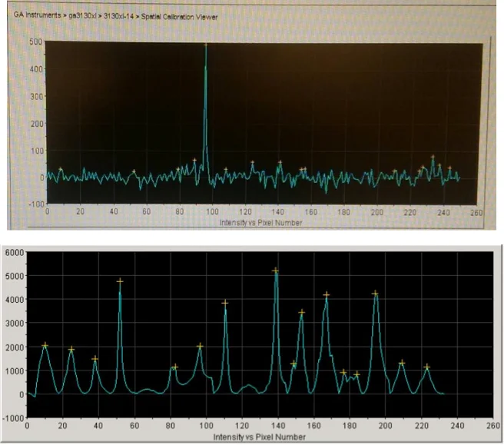Select top chart peak marker near pixel 124

(x=252, y=162)
